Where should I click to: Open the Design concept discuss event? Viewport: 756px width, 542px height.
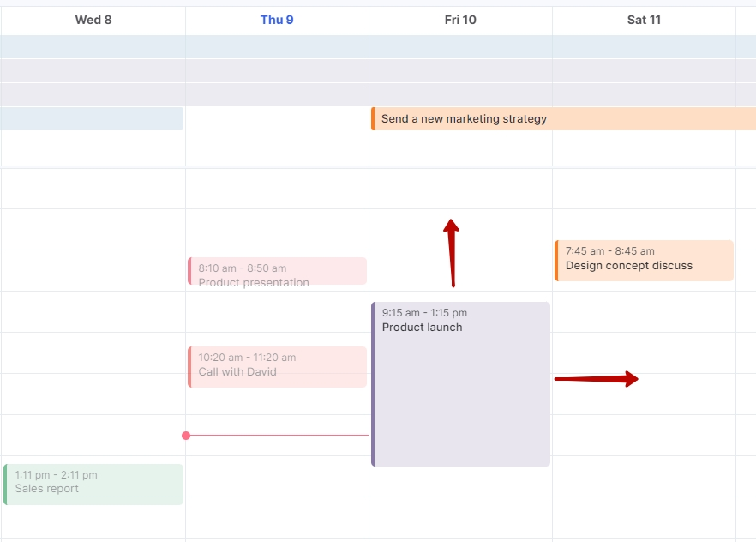644,260
